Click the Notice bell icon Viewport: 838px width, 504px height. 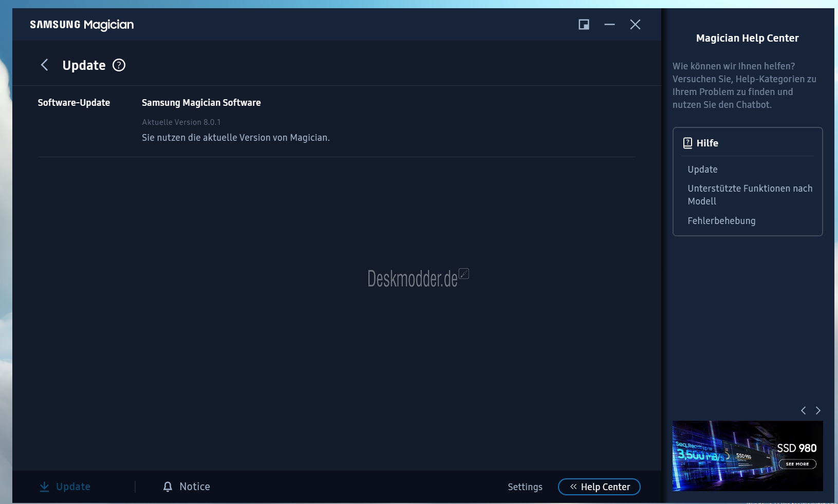pyautogui.click(x=167, y=487)
